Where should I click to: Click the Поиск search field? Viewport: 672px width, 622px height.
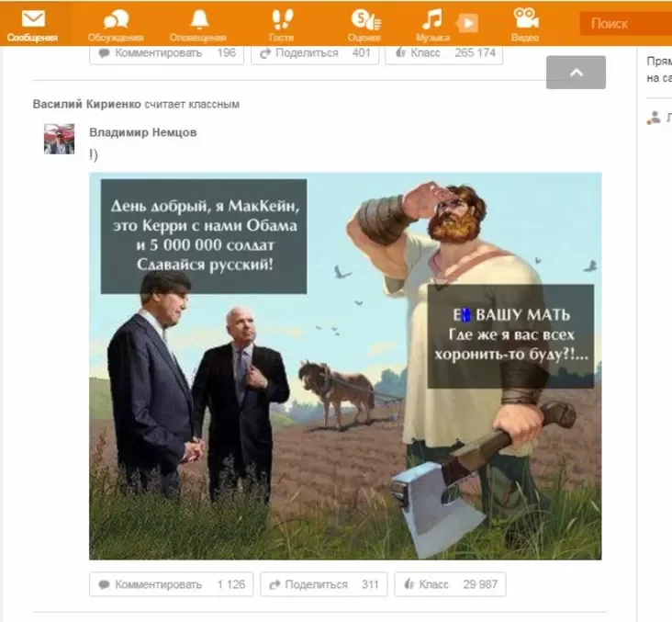628,24
